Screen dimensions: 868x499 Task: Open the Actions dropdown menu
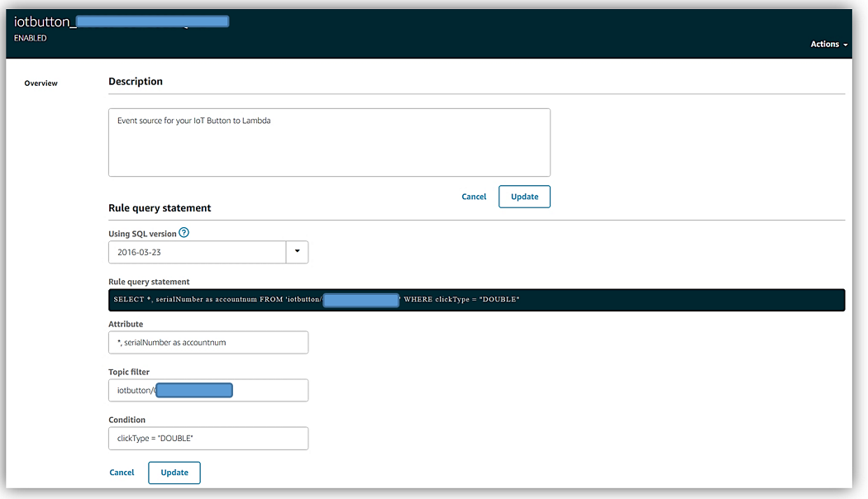click(x=828, y=45)
